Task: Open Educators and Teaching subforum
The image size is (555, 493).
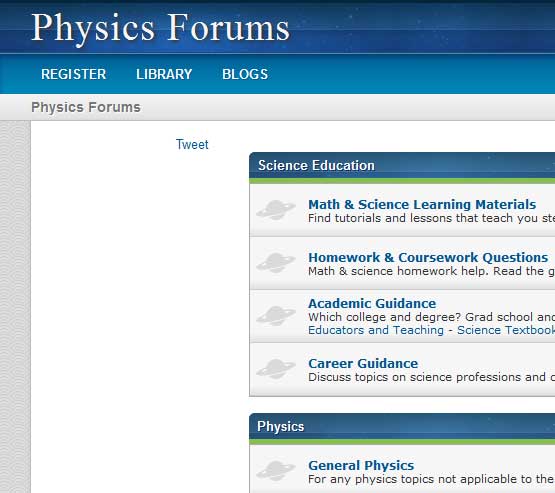Action: click(376, 330)
